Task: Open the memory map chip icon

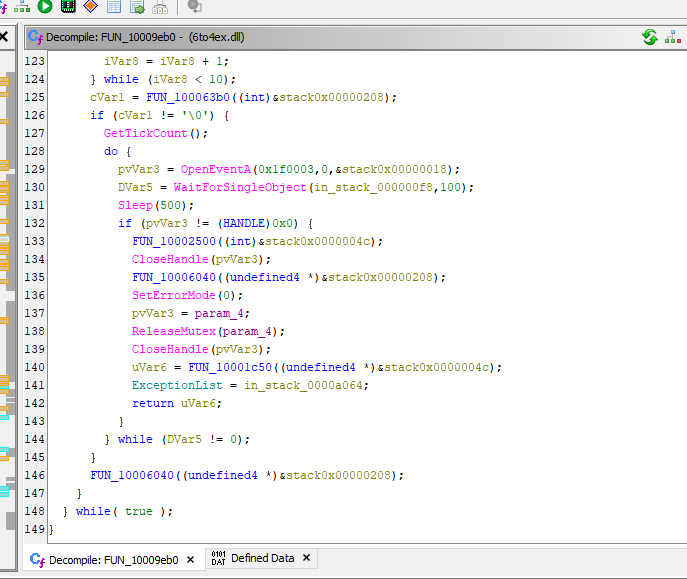Action: point(68,7)
